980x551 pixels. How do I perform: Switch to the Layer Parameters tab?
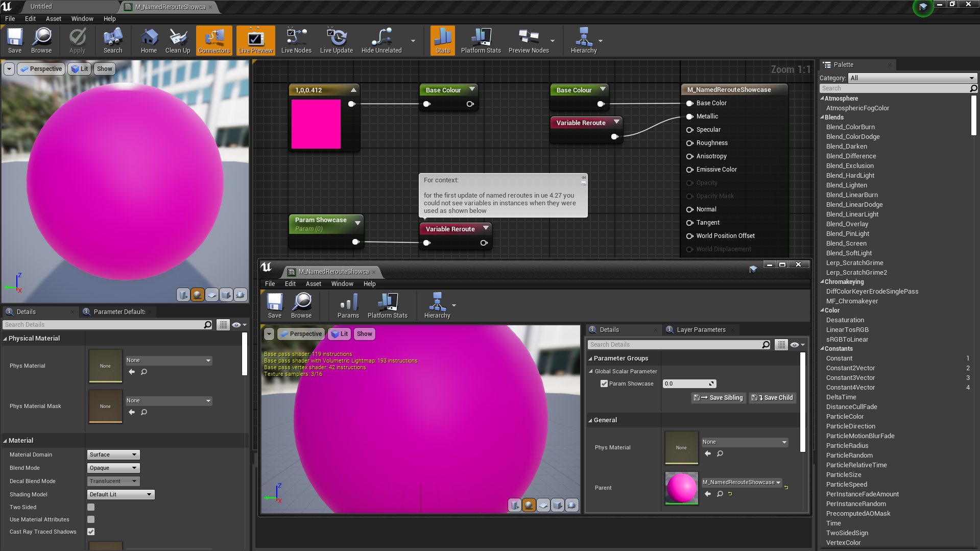(x=701, y=330)
